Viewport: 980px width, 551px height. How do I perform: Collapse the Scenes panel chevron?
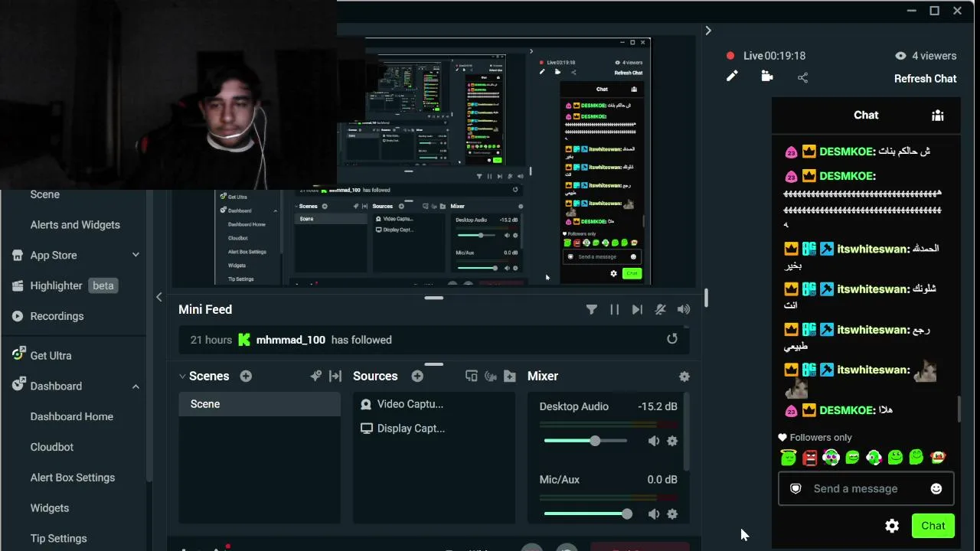click(x=182, y=377)
